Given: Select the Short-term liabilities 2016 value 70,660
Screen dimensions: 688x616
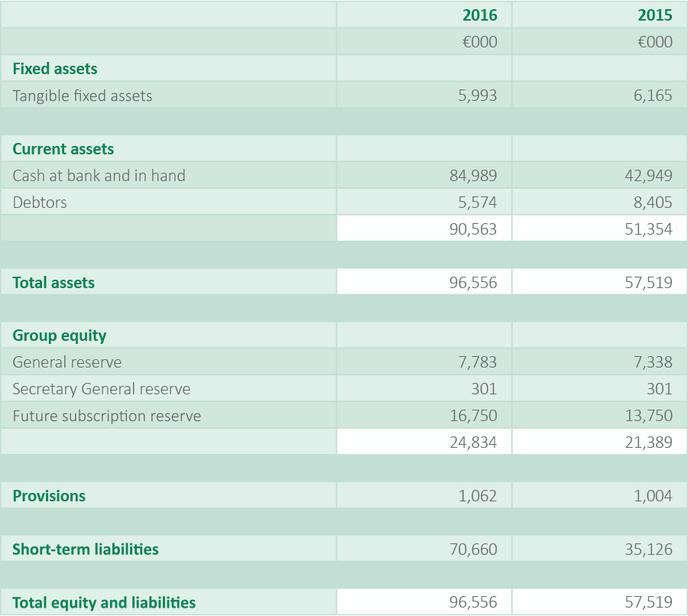Looking at the screenshot, I should [473, 550].
